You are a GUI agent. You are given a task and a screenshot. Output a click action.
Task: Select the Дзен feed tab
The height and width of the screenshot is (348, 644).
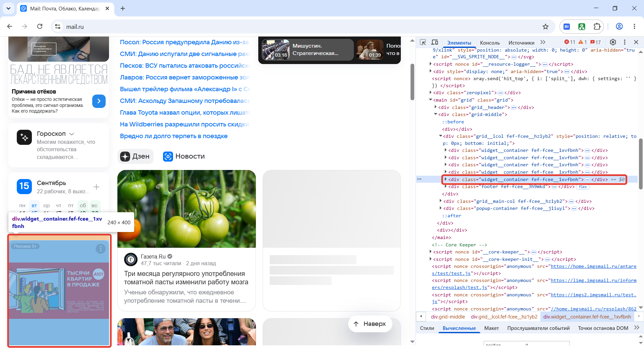point(135,156)
